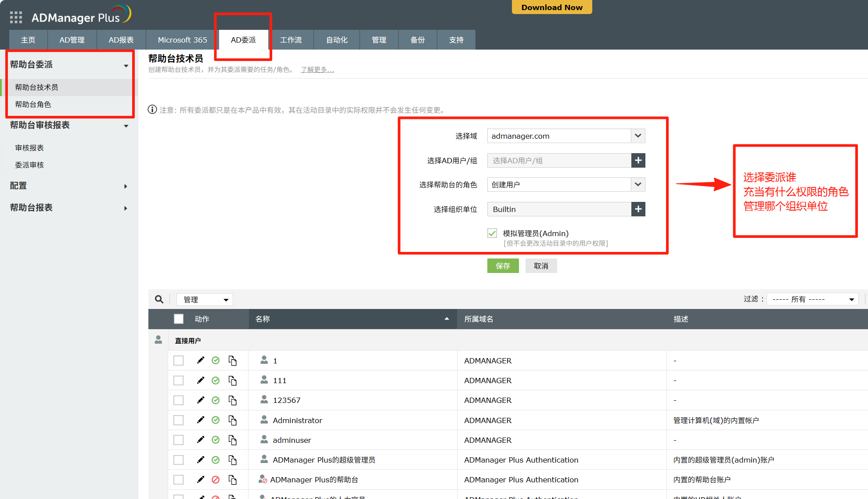Image resolution: width=868 pixels, height=499 pixels.
Task: Edit the ADManager Plus的帮助台 row
Action: 201,479
